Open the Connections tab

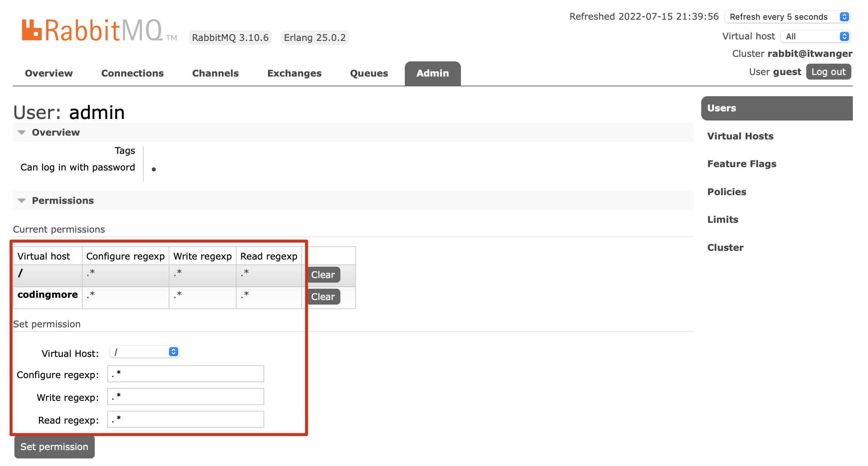click(x=132, y=73)
